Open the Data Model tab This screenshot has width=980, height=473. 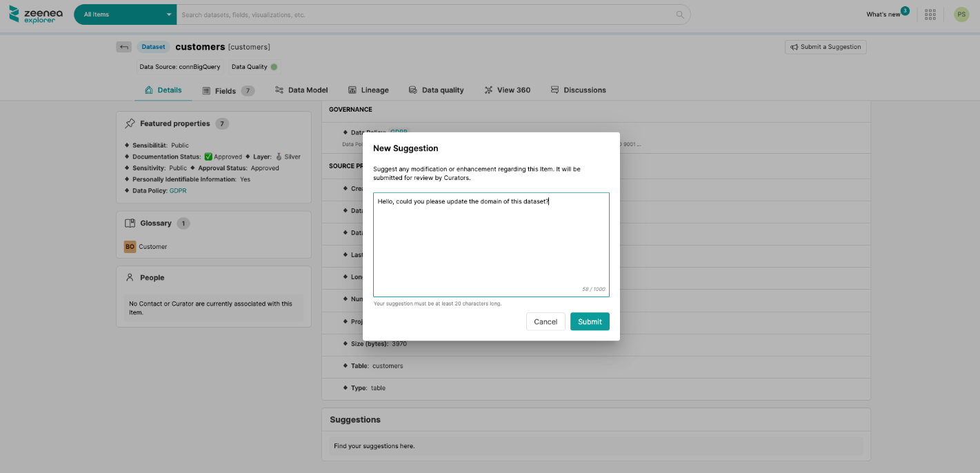301,90
